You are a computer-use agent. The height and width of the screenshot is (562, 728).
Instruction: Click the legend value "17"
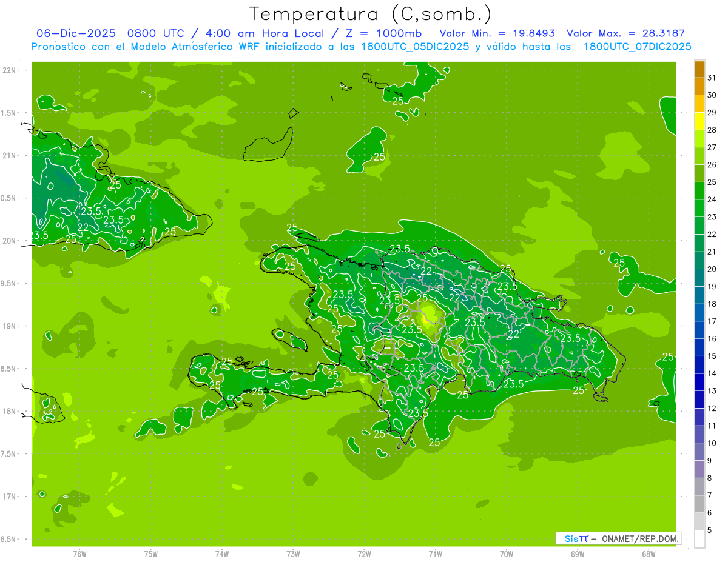tap(712, 321)
